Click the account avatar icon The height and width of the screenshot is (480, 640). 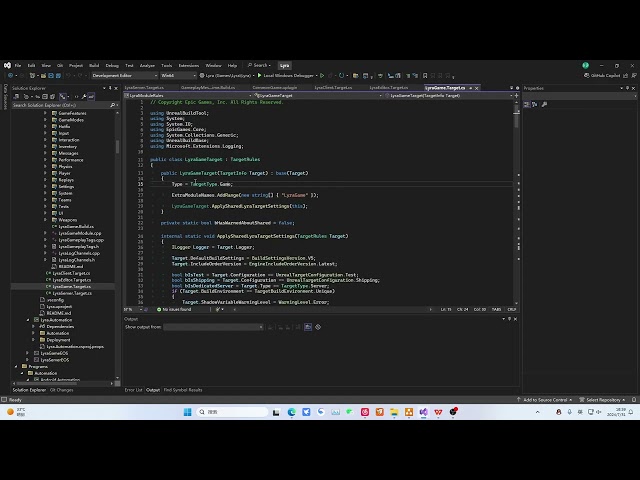click(585, 65)
